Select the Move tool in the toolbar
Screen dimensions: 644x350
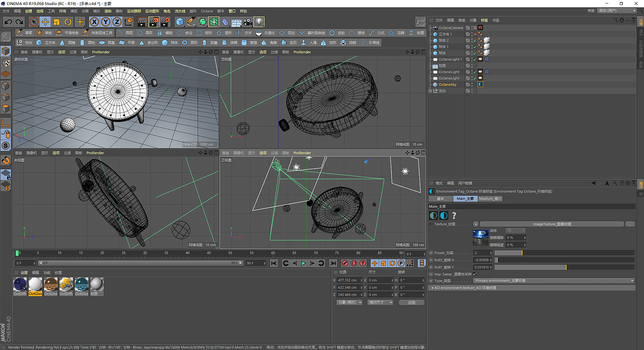coord(46,21)
